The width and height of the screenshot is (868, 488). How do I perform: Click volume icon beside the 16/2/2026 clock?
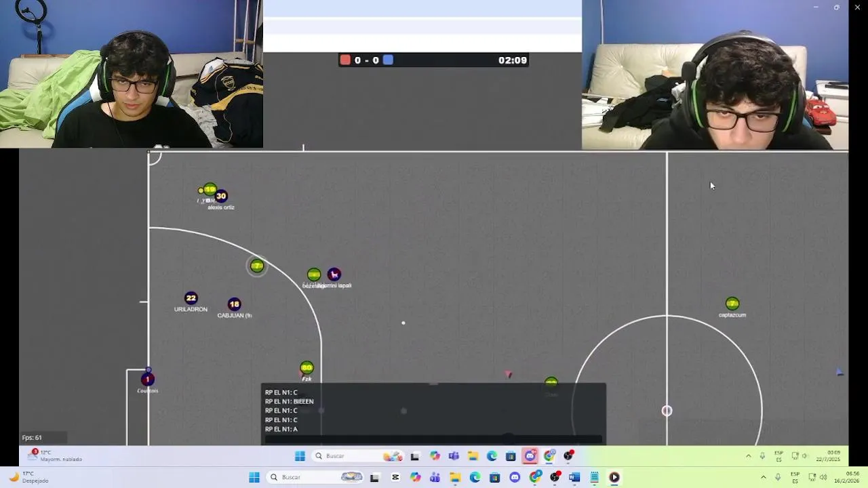click(x=824, y=477)
